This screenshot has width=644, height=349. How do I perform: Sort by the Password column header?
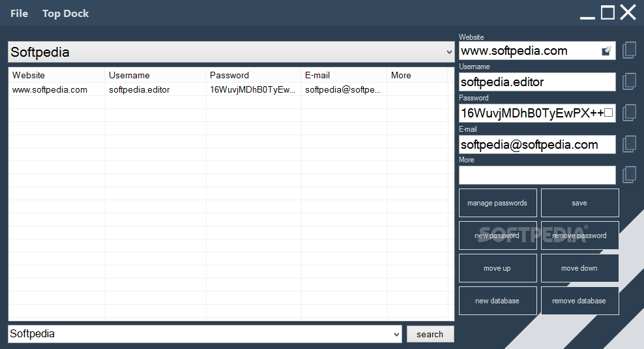(254, 75)
